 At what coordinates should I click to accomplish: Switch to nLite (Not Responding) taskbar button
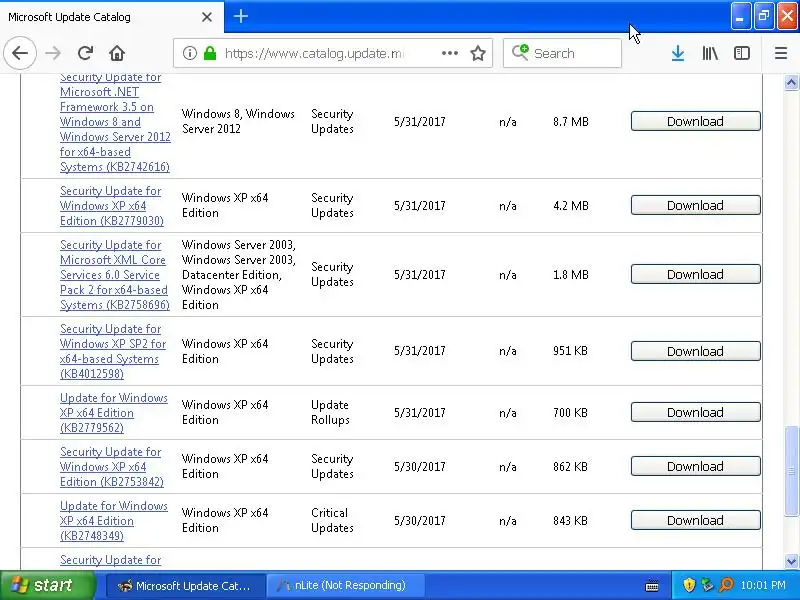[346, 586]
